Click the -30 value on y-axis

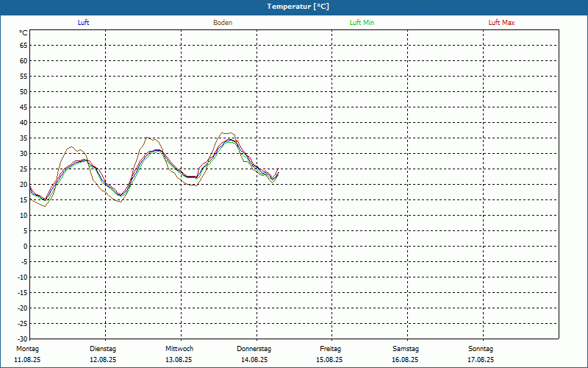tap(22, 339)
